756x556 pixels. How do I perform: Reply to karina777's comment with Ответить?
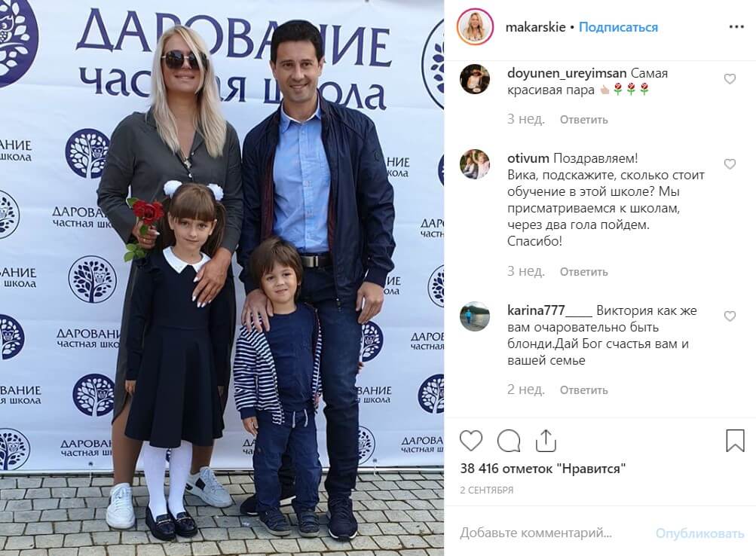coord(583,390)
